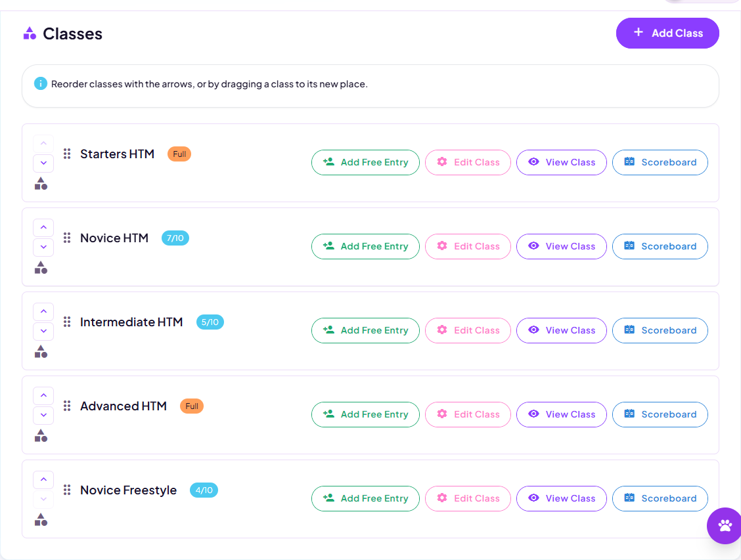Add free entry to Novice Freestyle
Screen dimensions: 741x560
pos(365,499)
